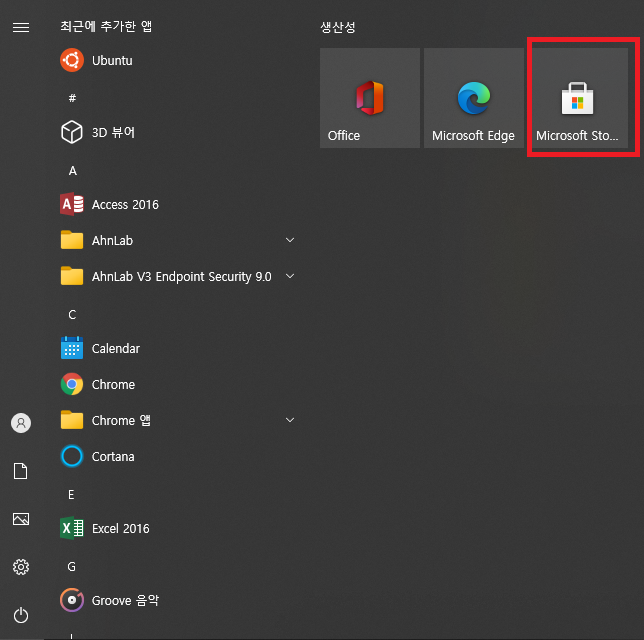Image resolution: width=644 pixels, height=640 pixels.
Task: Jump via the # letter header
Action: pos(72,98)
